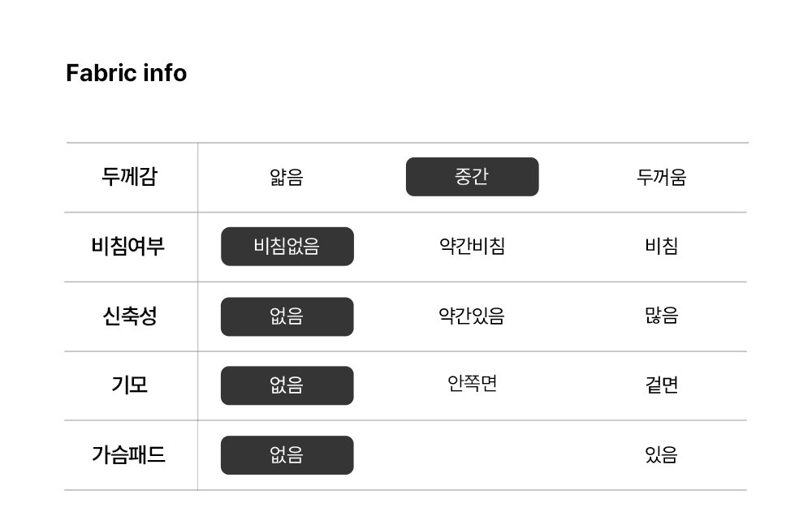Click the 비침여부 row label

point(129,247)
